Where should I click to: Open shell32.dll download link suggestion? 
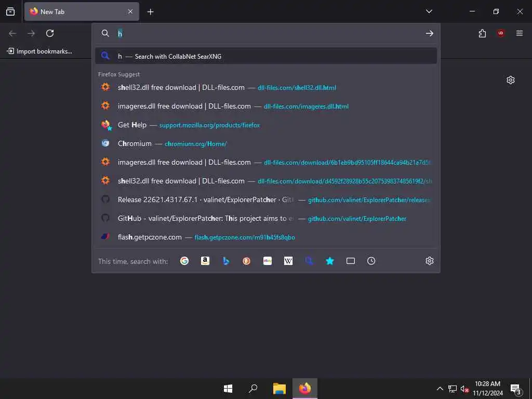[266, 181]
